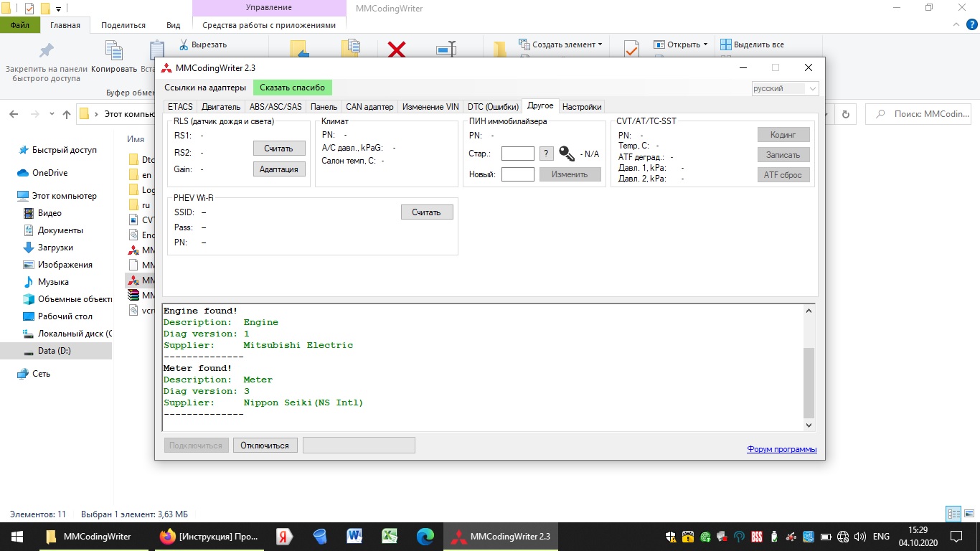The width and height of the screenshot is (980, 551).
Task: Click the ATF сброс button
Action: pyautogui.click(x=783, y=175)
